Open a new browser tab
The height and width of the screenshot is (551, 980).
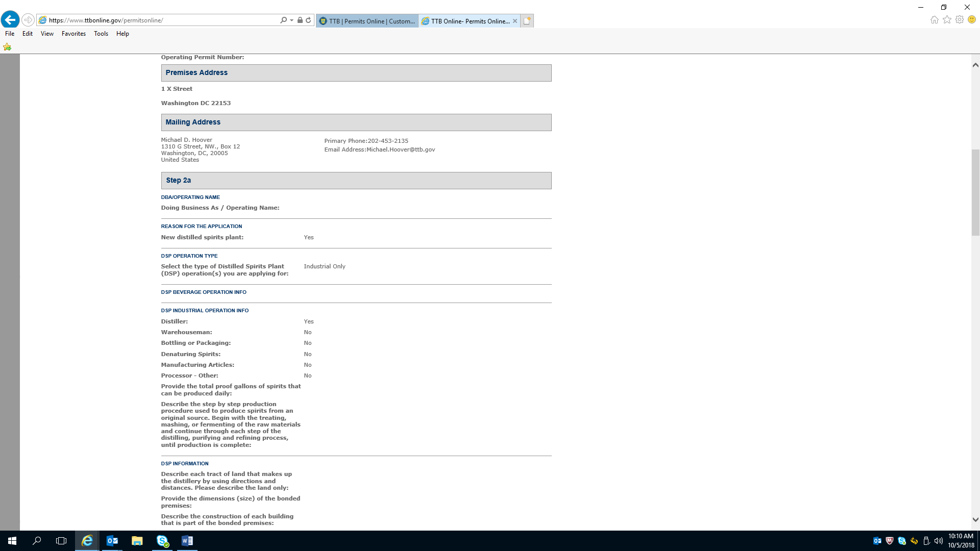pyautogui.click(x=527, y=21)
